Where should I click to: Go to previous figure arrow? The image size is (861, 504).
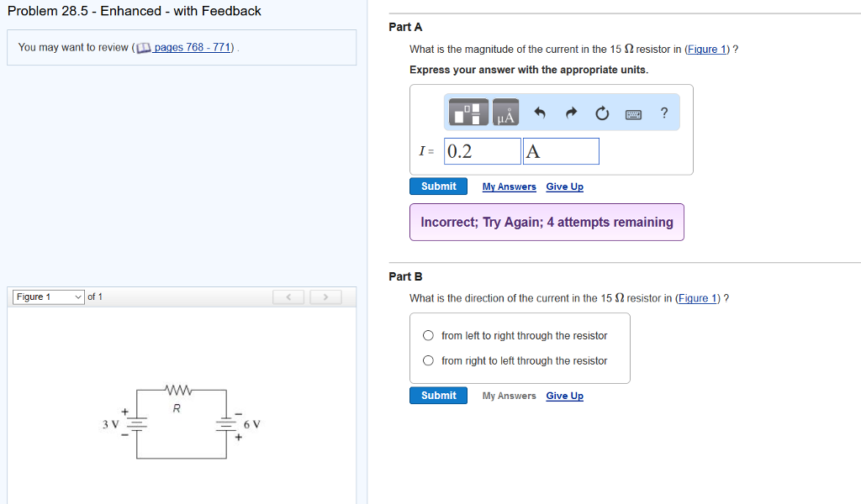point(288,297)
